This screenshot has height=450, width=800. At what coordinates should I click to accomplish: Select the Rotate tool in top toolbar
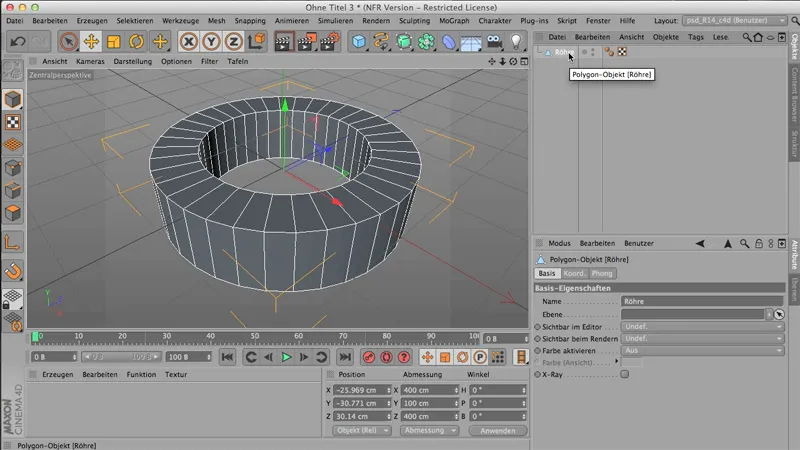point(136,41)
